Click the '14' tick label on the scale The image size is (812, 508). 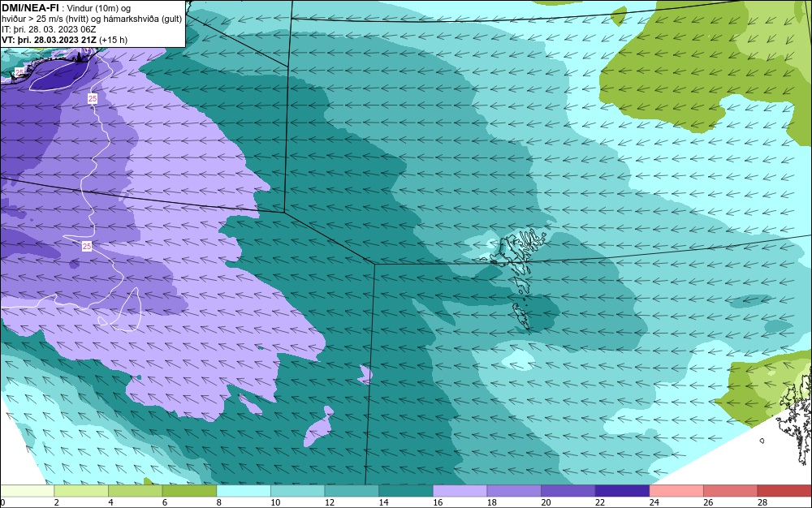(x=383, y=502)
